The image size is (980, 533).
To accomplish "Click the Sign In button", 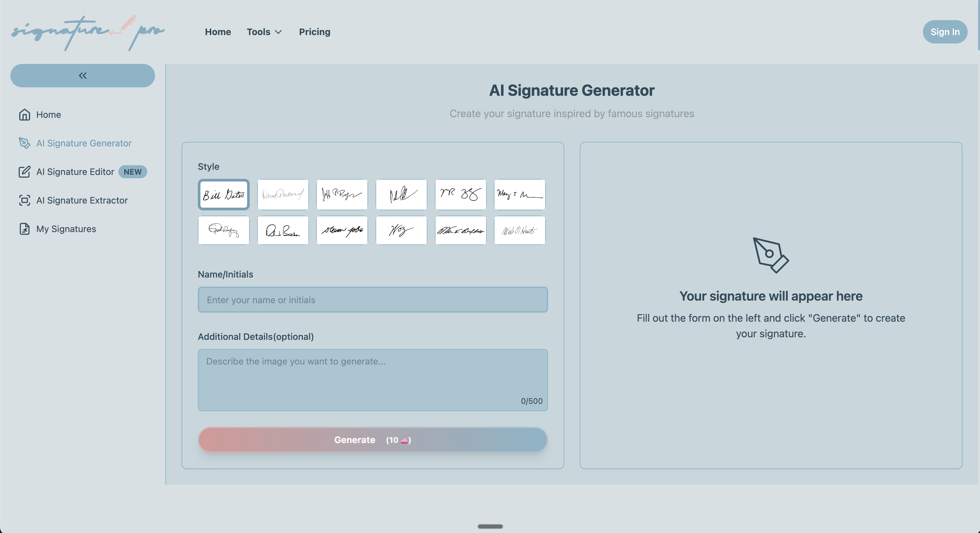I will [x=945, y=31].
